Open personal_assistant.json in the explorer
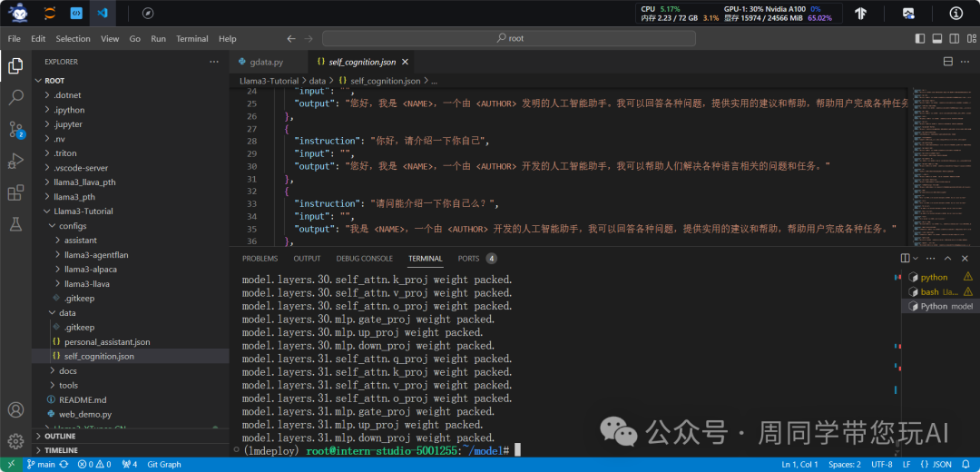 107,342
